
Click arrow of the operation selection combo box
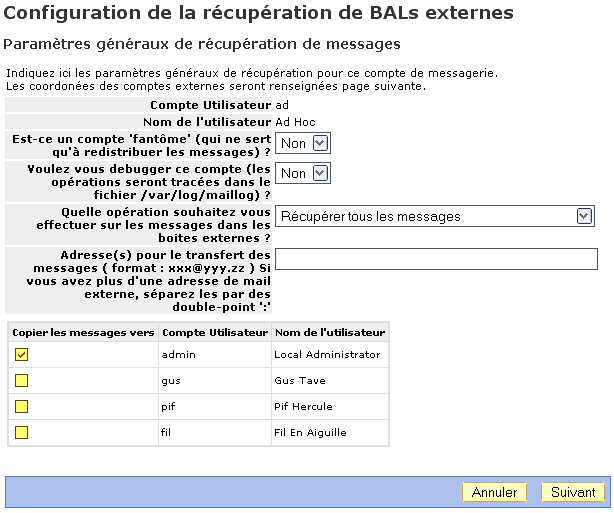pyautogui.click(x=584, y=216)
